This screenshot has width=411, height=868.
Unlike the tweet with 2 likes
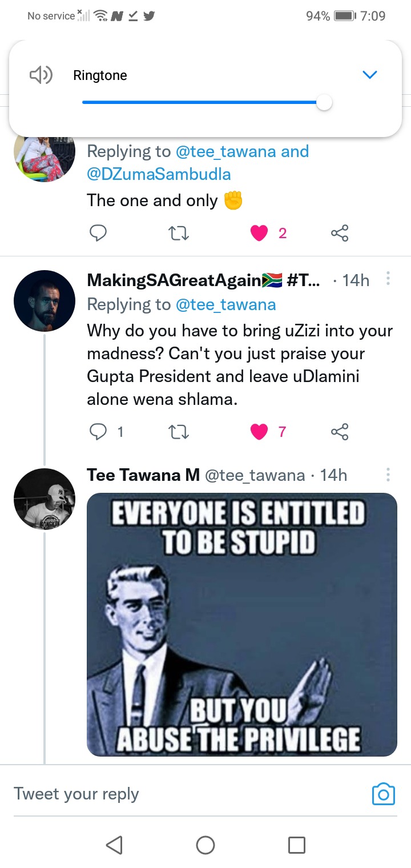[259, 233]
